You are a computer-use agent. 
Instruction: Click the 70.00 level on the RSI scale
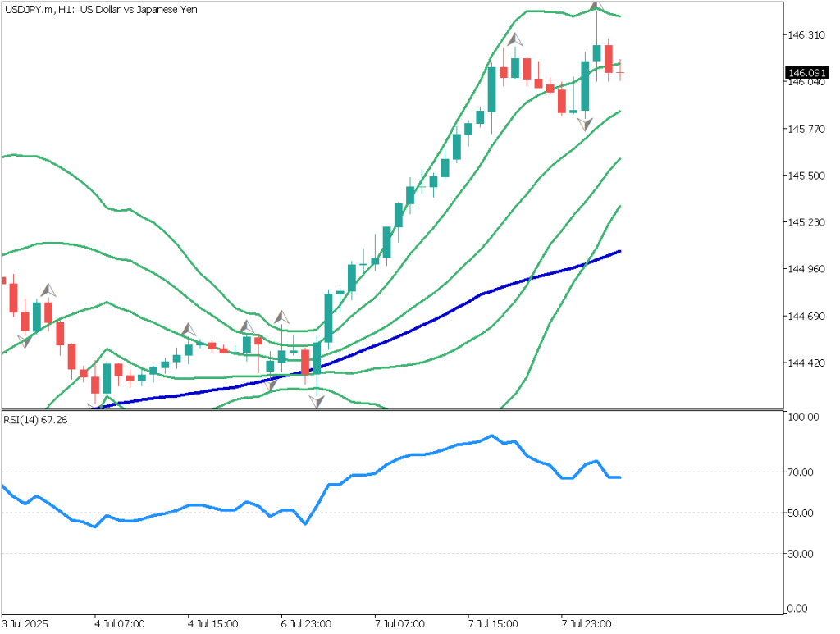pos(801,472)
